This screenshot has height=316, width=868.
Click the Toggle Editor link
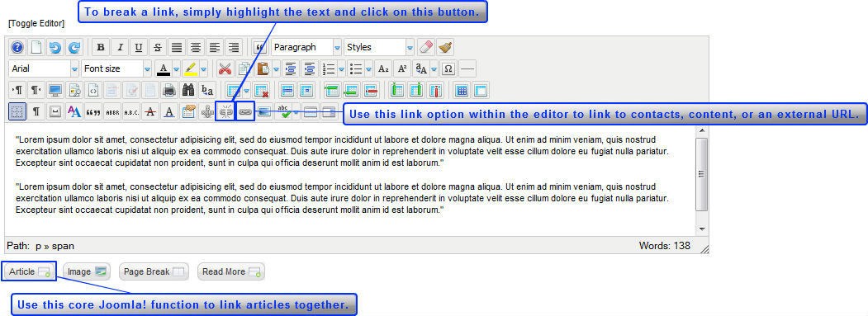point(36,24)
